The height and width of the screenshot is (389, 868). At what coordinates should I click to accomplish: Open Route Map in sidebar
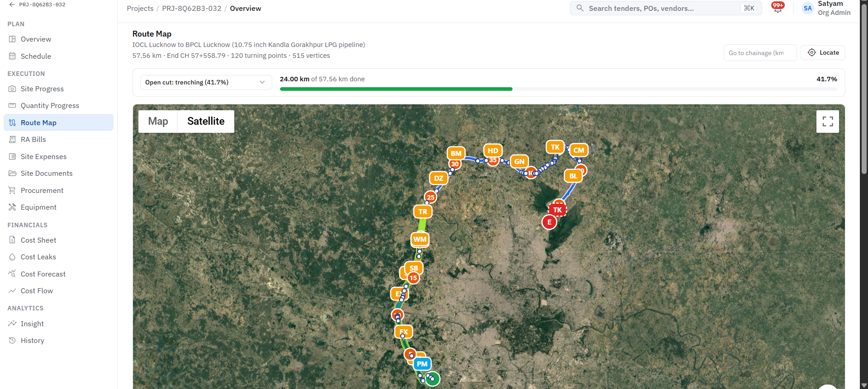(58, 123)
